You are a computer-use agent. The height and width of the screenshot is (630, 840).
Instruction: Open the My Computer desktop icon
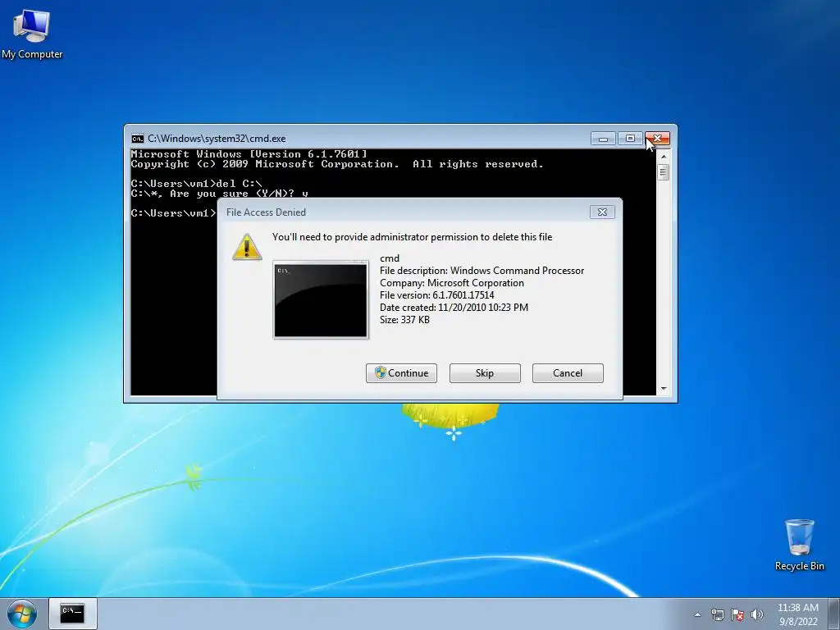[32, 34]
